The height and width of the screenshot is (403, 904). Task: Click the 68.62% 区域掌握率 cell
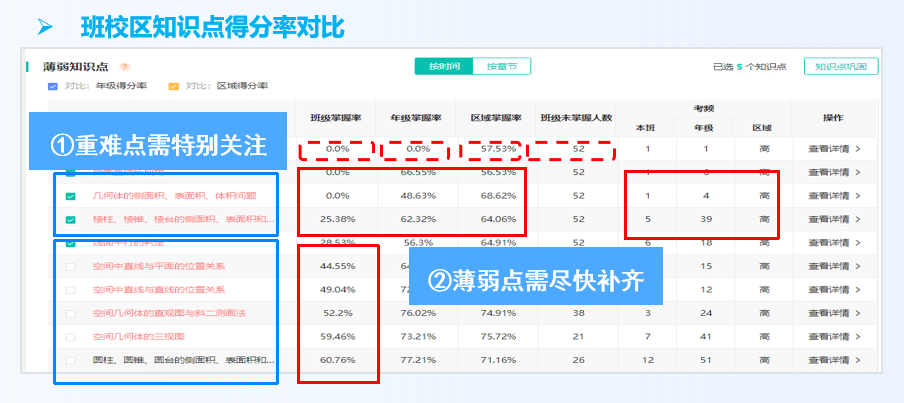498,196
